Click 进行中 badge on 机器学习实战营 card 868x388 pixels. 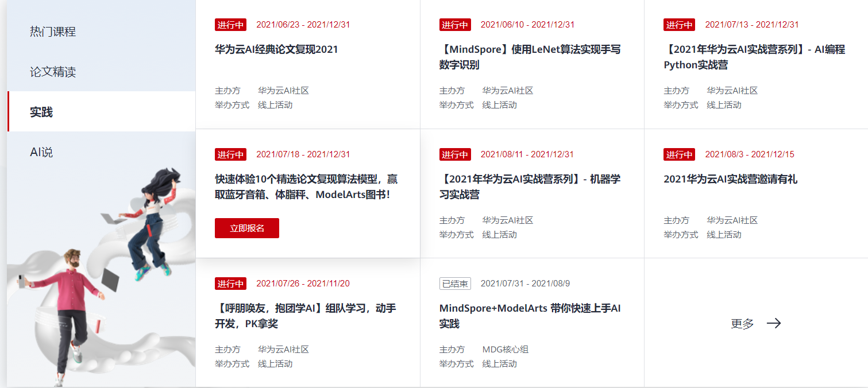coord(455,154)
